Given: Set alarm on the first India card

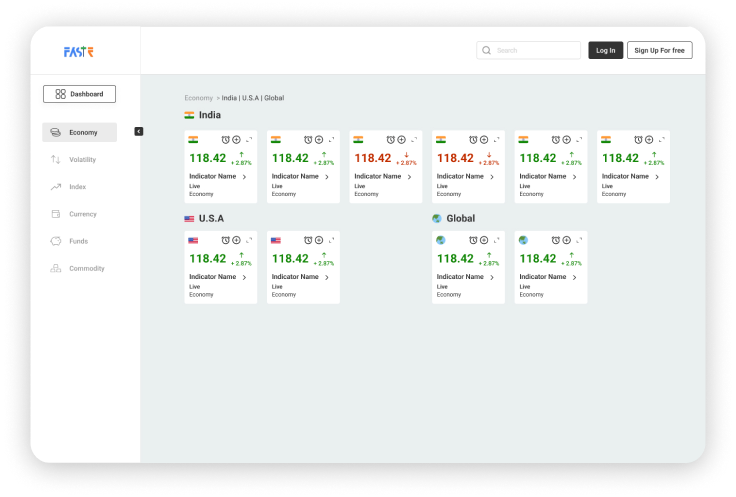Looking at the screenshot, I should 225,140.
